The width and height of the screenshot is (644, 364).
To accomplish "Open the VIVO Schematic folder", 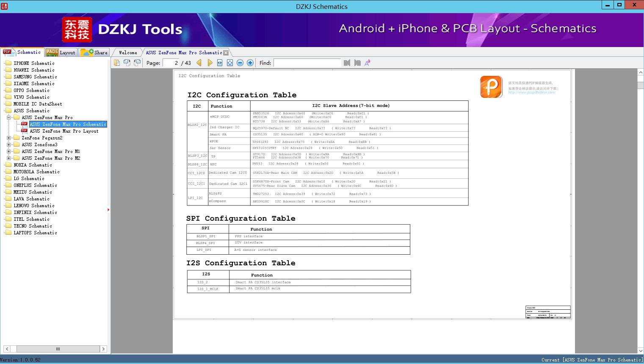I will [31, 97].
